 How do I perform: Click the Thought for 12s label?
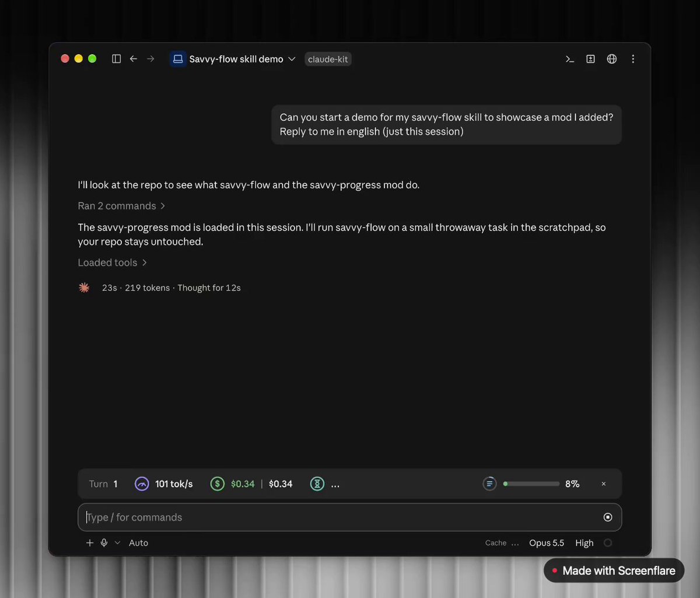[209, 288]
